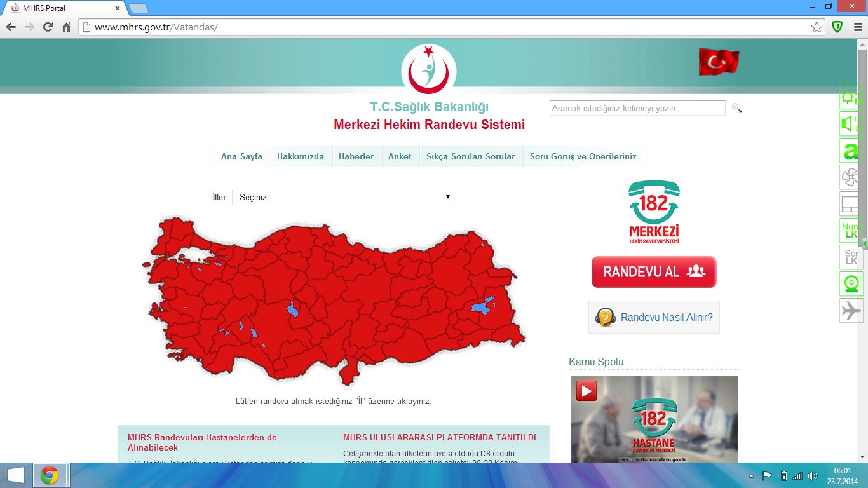Click the browser address bar
The width and height of the screenshot is (868, 488).
445,27
